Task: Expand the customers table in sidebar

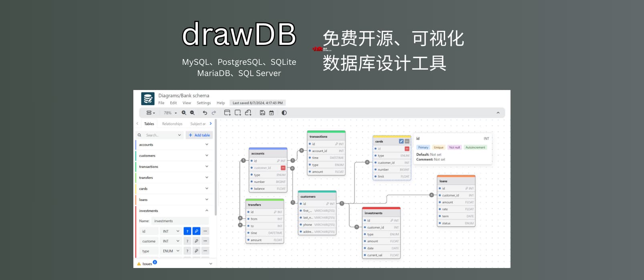Action: point(207,156)
